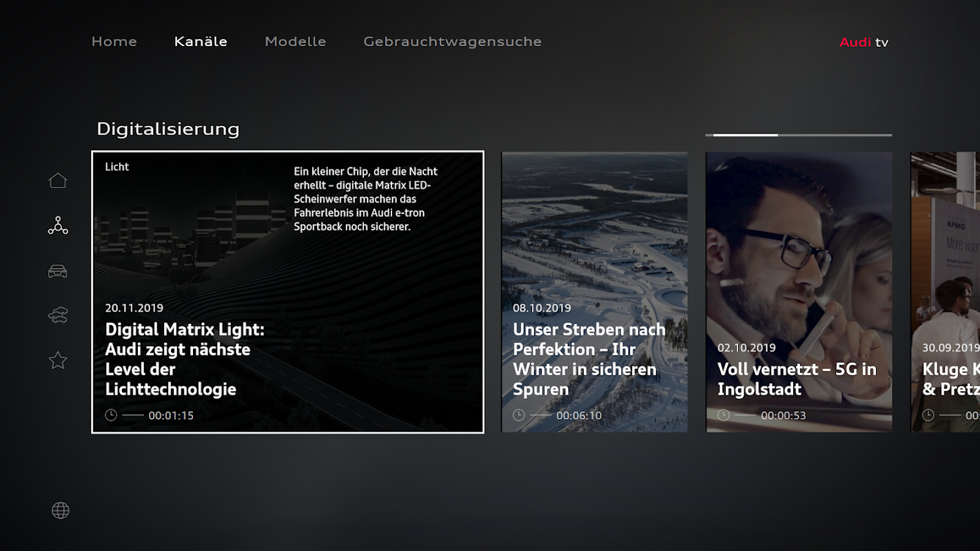Open the single car channel icon
This screenshot has width=980, height=551.
(x=58, y=271)
